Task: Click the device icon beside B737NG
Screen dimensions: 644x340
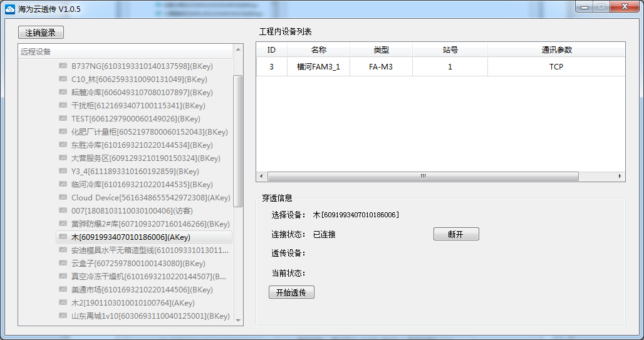Action: pos(63,66)
